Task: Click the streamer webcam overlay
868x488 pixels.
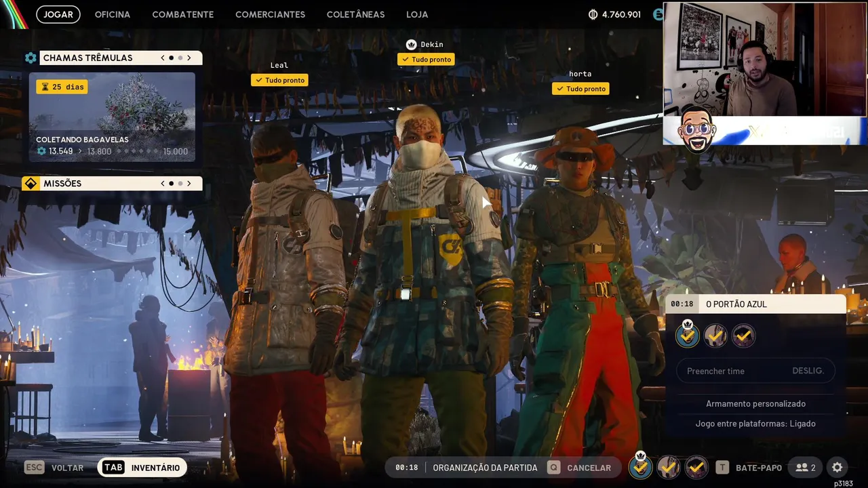Action: click(x=764, y=59)
